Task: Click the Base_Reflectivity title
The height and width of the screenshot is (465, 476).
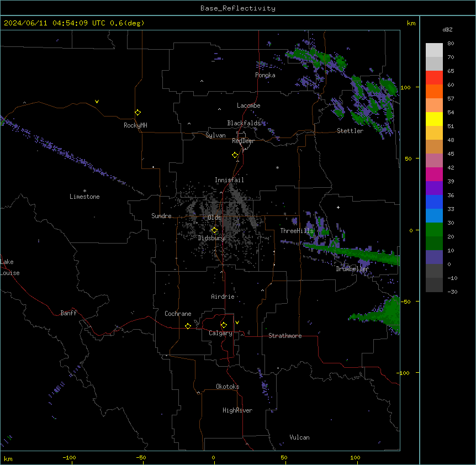Action: (238, 8)
